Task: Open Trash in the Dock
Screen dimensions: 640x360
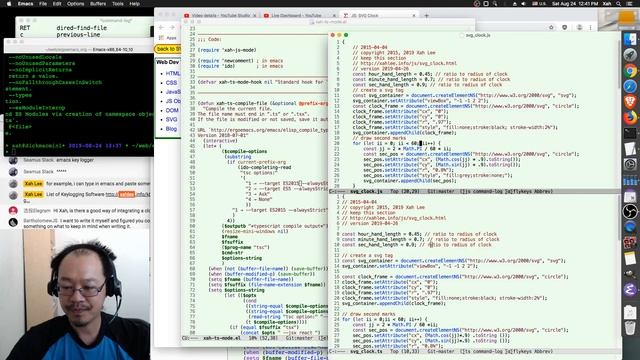Action: coord(630,328)
